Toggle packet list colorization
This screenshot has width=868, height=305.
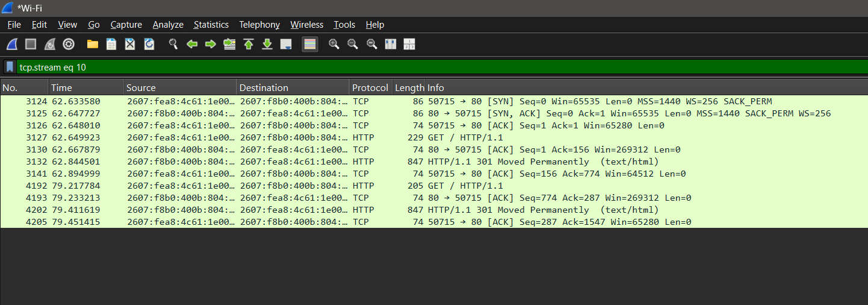[x=310, y=44]
